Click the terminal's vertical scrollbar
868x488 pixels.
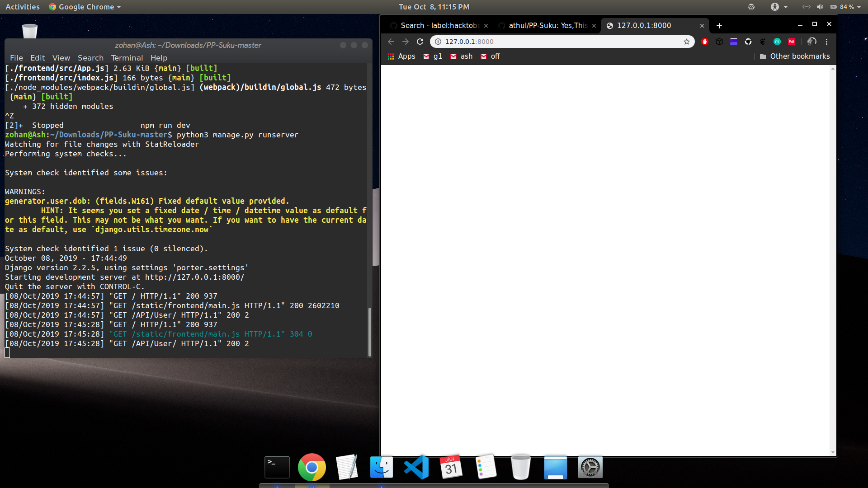(370, 332)
